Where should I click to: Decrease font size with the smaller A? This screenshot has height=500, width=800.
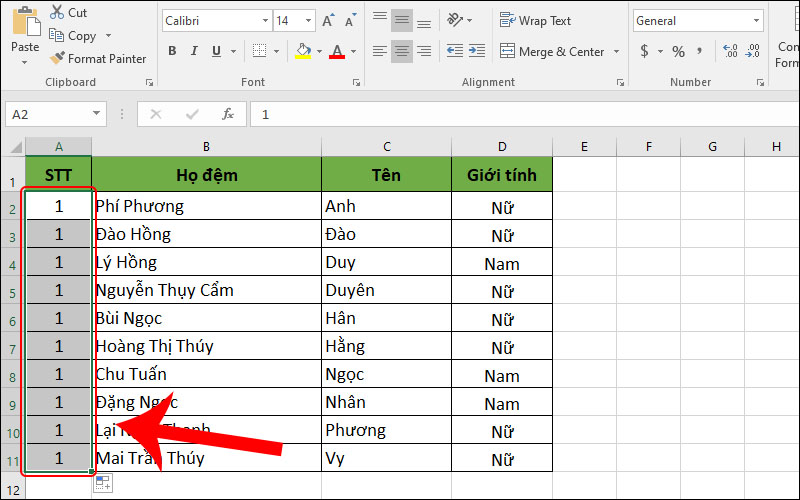tap(351, 21)
